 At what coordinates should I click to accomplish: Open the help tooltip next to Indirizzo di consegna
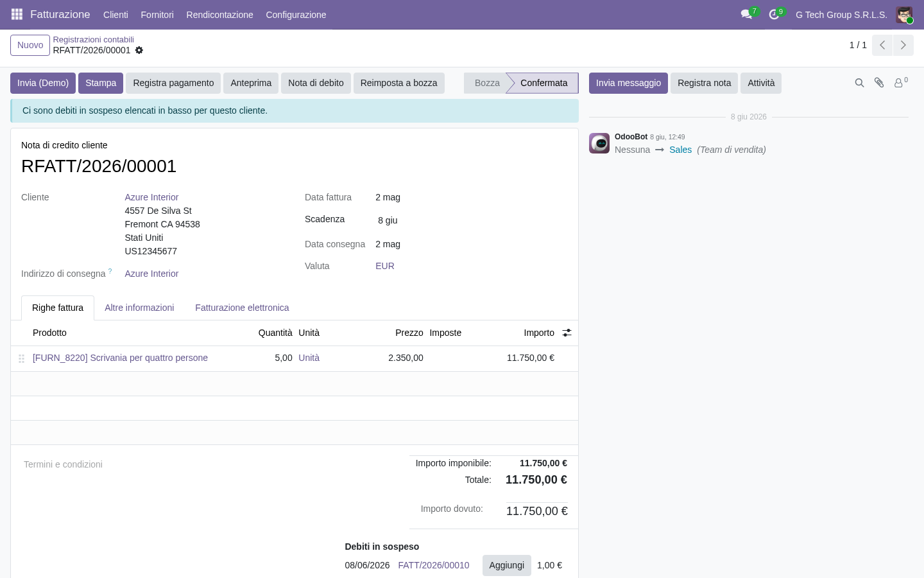pyautogui.click(x=110, y=272)
